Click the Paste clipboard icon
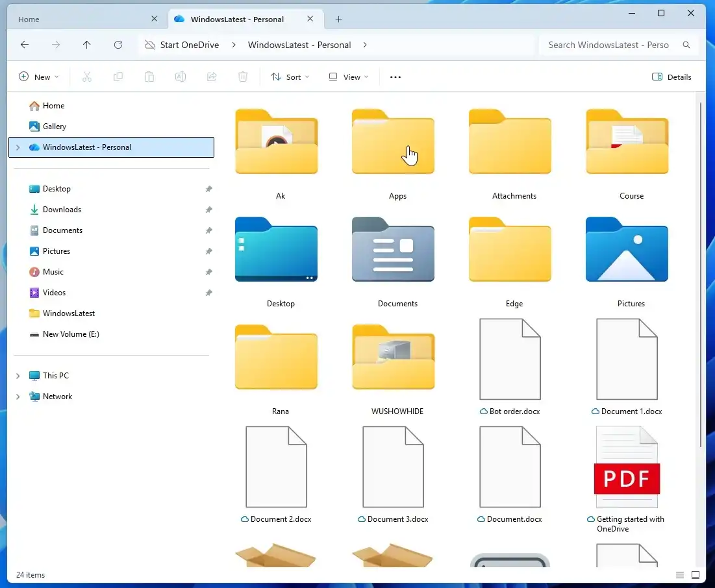Screen dimensions: 715x588 point(149,77)
